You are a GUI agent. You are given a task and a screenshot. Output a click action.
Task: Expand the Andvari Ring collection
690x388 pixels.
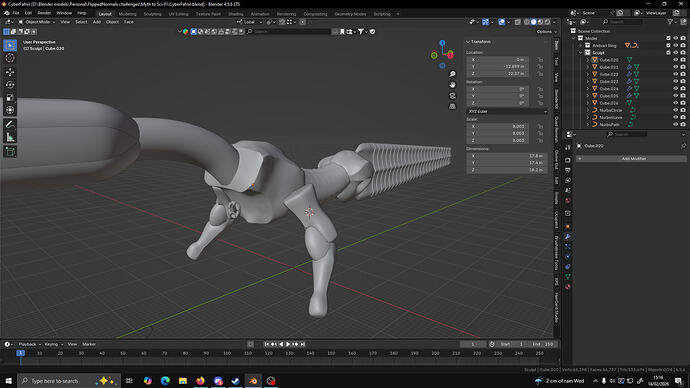[580, 45]
